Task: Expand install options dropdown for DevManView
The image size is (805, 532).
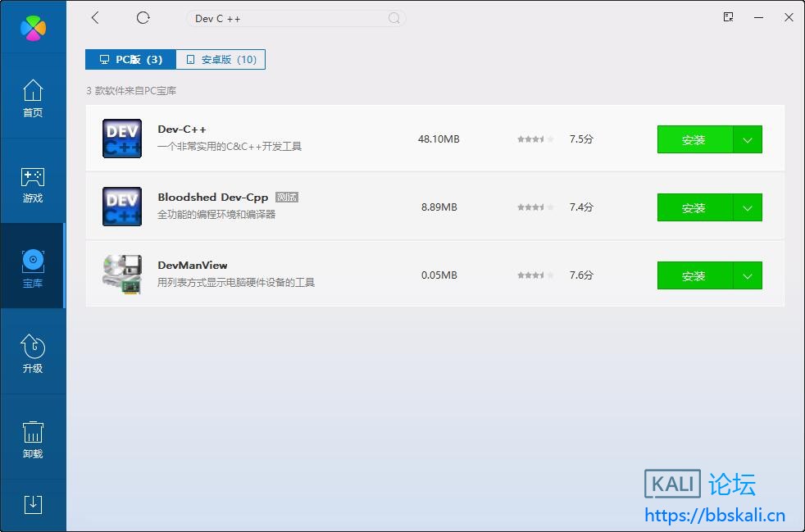Action: [748, 275]
